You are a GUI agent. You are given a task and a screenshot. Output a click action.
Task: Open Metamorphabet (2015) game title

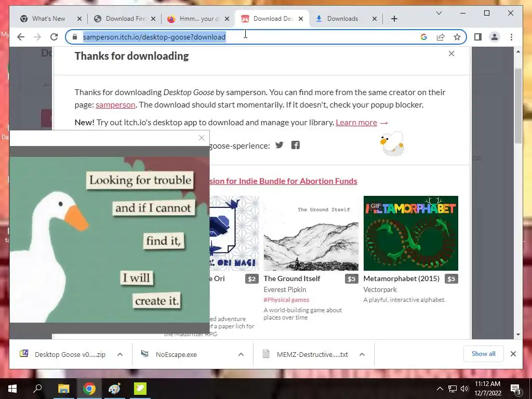click(402, 278)
